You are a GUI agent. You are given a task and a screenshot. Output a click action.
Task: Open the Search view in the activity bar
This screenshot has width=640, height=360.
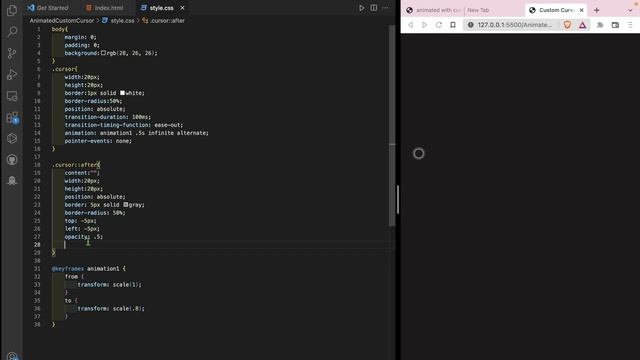click(x=12, y=31)
